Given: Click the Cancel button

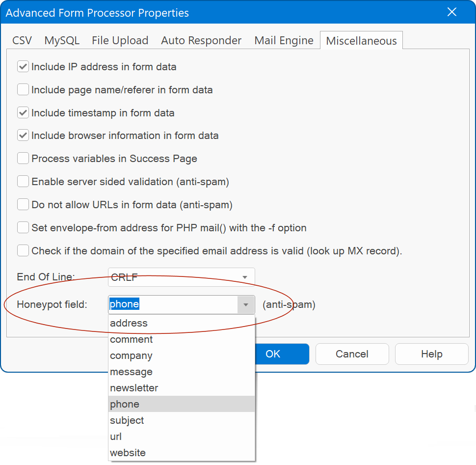Looking at the screenshot, I should click(352, 354).
